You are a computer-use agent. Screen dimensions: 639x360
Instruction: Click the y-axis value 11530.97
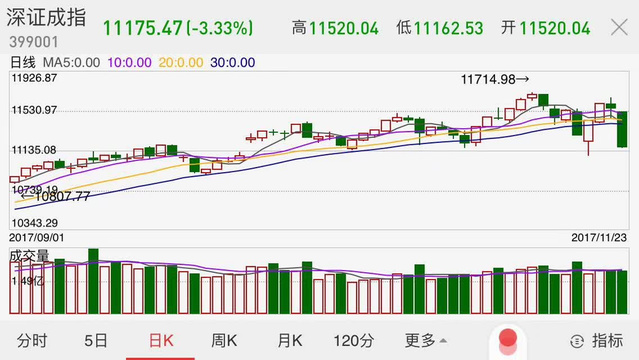coord(34,110)
